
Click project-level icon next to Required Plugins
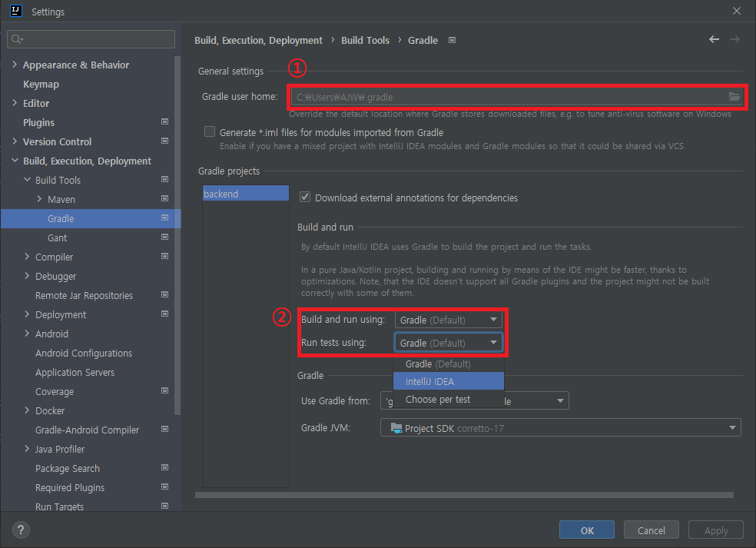point(164,487)
